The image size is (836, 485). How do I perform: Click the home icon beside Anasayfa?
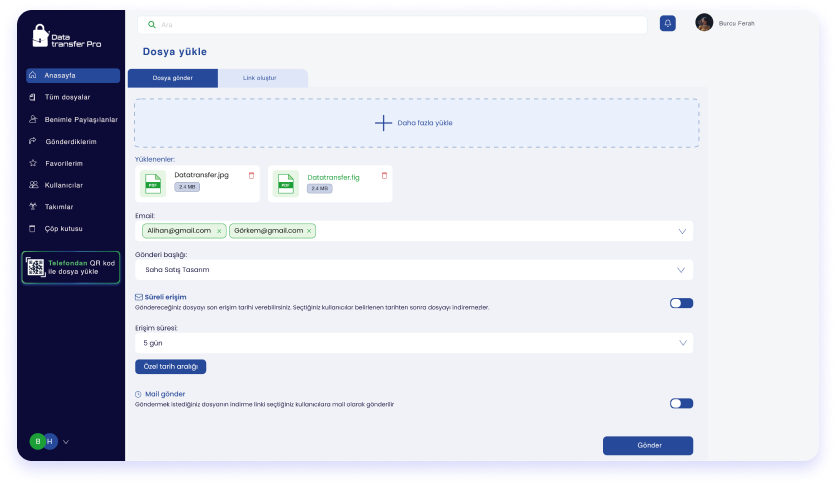coord(33,75)
